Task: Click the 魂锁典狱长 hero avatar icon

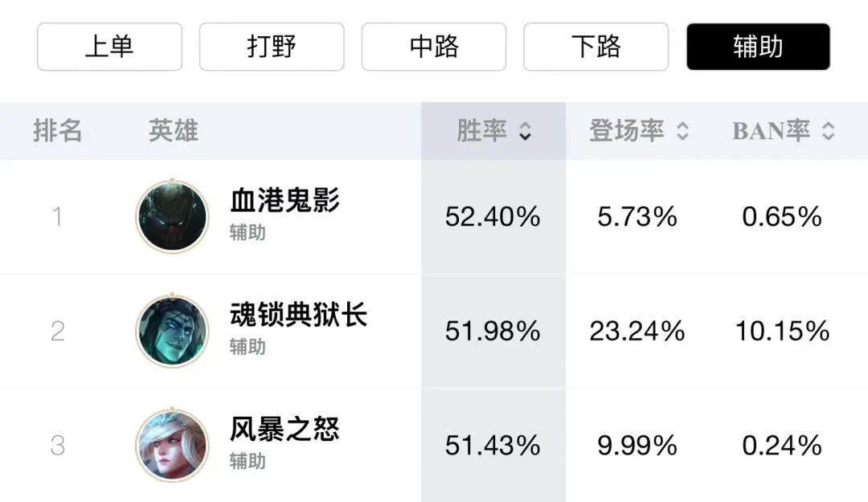Action: [172, 331]
